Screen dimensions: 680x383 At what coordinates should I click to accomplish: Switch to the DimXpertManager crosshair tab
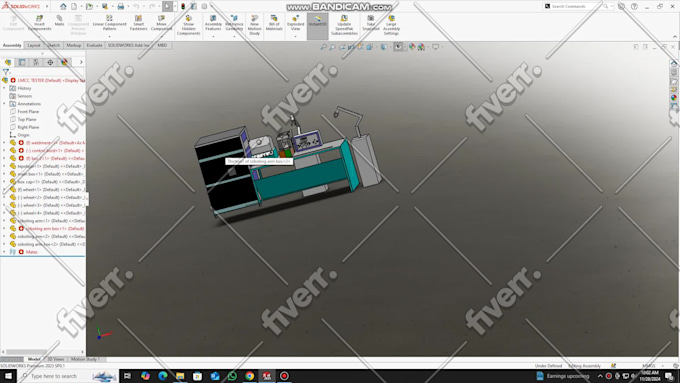tap(50, 62)
